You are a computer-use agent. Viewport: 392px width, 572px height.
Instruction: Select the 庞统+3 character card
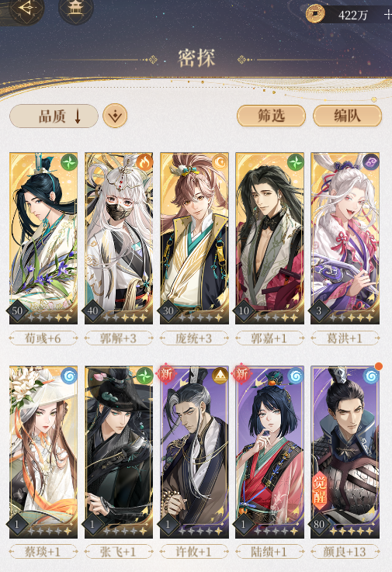click(x=194, y=238)
